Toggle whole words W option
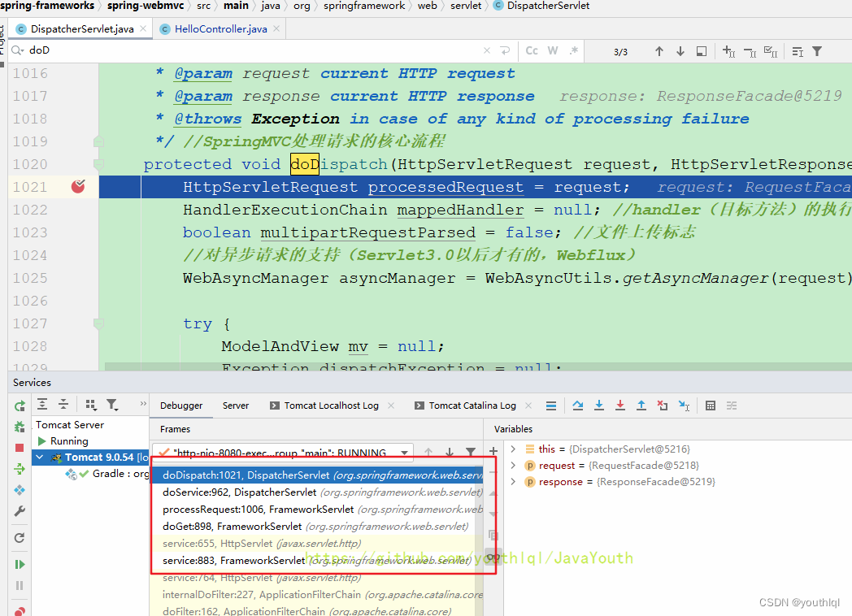Viewport: 852px width, 616px height. coord(553,50)
